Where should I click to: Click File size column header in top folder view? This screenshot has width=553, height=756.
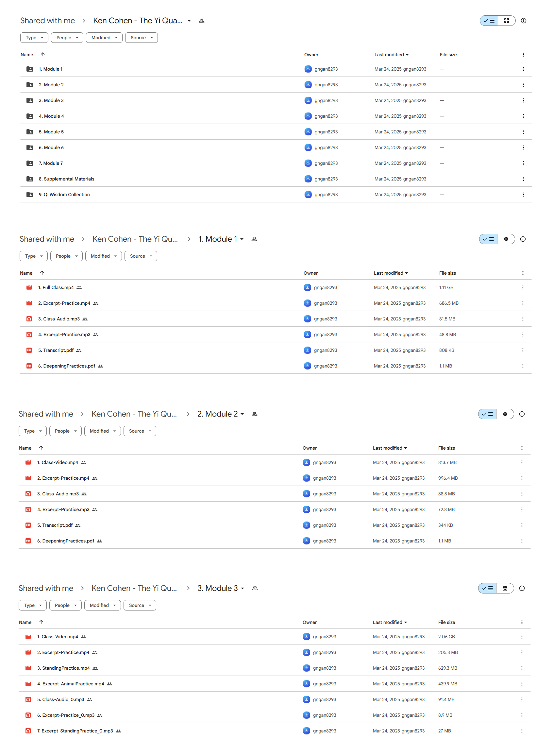click(448, 55)
